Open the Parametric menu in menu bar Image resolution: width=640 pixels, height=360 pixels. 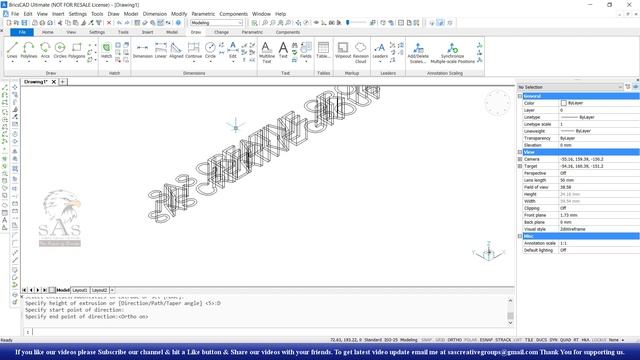(x=203, y=14)
